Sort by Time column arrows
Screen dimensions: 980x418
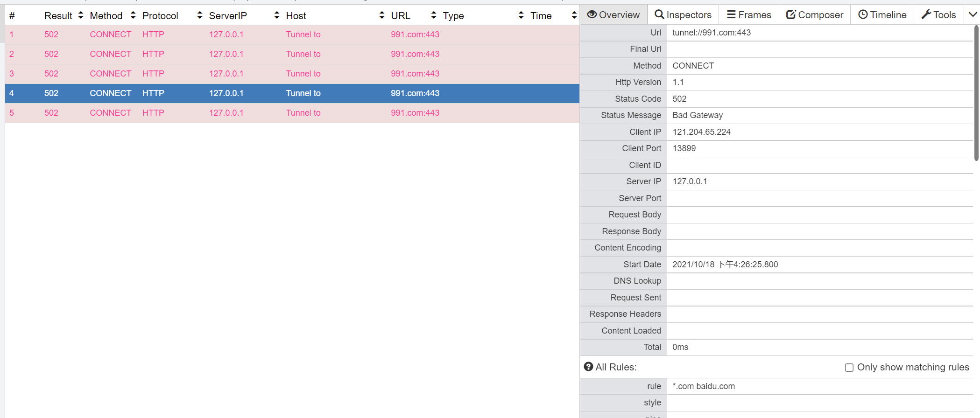pos(574,15)
